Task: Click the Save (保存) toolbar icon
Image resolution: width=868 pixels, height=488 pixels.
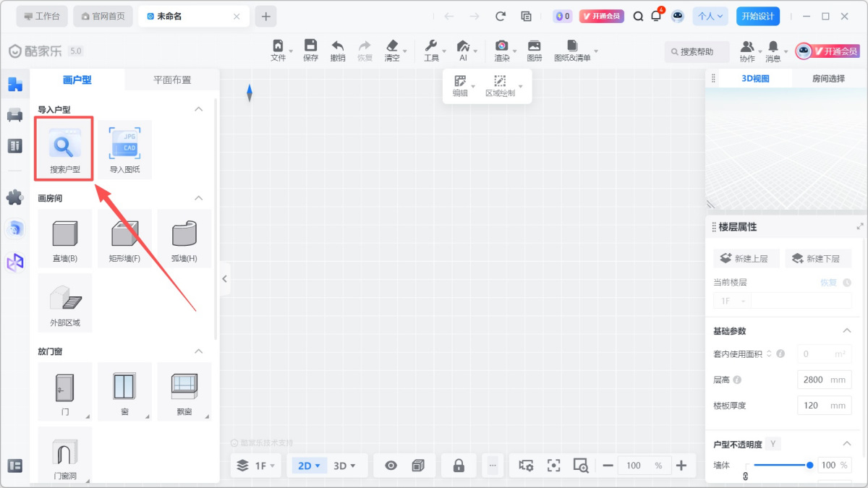Action: click(310, 50)
